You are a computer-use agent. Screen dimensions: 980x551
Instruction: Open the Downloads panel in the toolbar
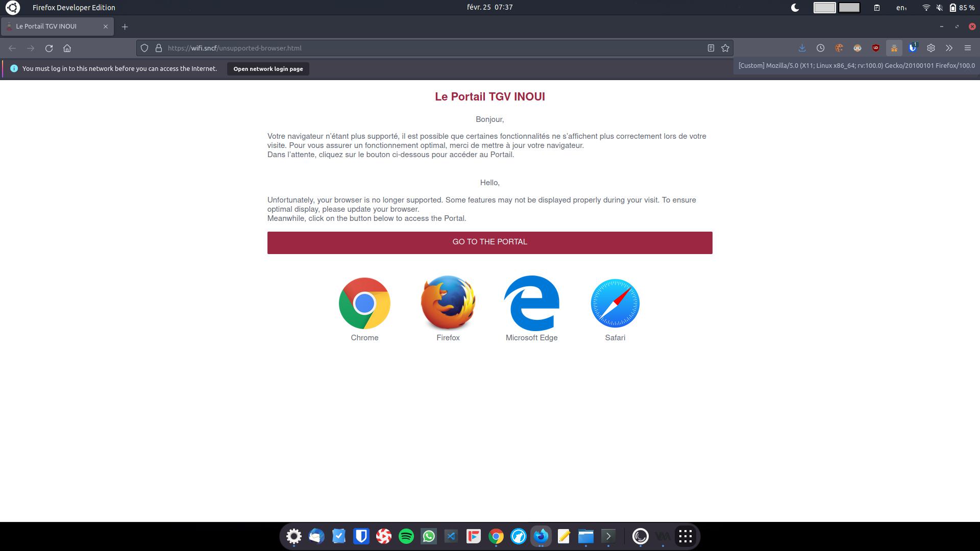tap(802, 47)
